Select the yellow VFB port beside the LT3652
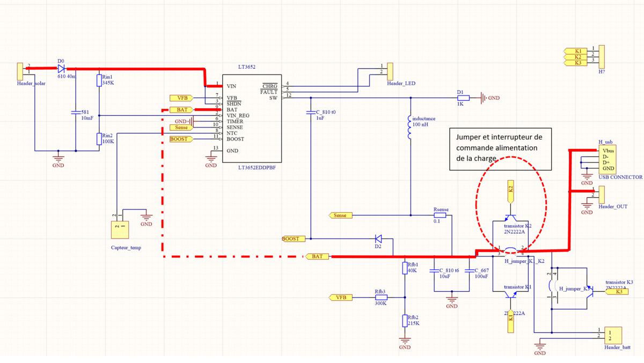 tap(182, 98)
